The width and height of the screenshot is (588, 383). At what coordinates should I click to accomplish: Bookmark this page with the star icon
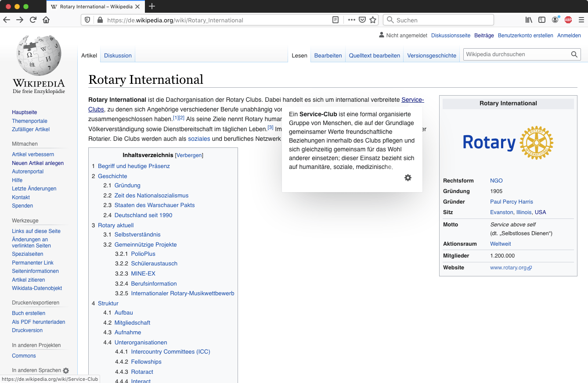373,20
